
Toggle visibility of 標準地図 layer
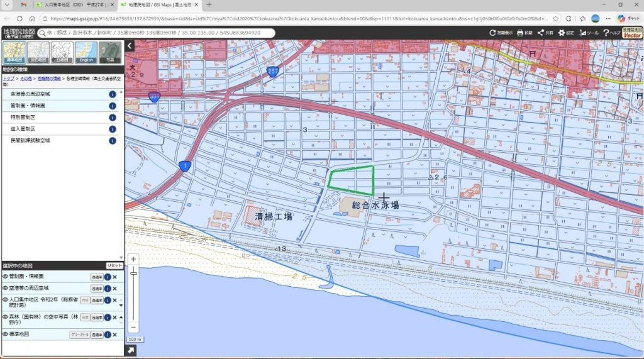coord(5,334)
